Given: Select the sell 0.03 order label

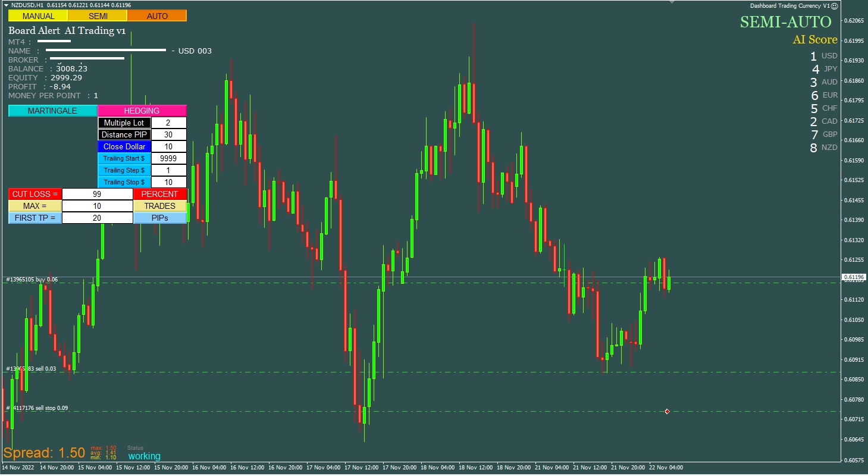Looking at the screenshot, I should pyautogui.click(x=31, y=368).
